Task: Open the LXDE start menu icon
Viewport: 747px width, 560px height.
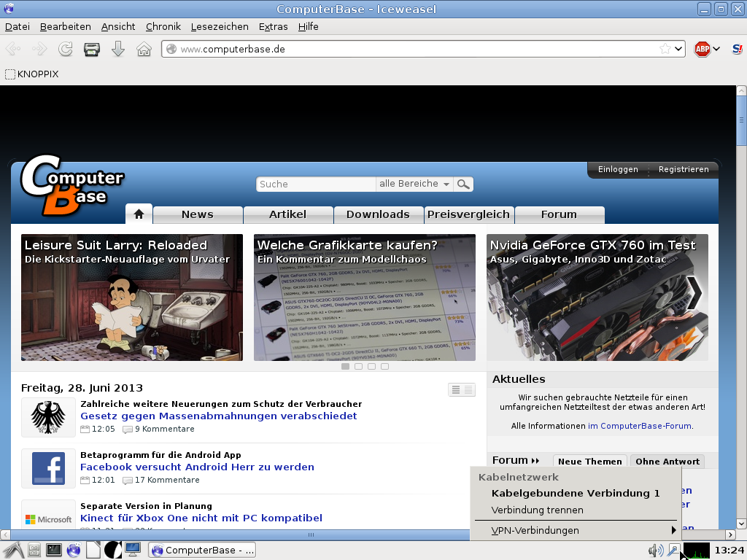Action: [x=13, y=551]
